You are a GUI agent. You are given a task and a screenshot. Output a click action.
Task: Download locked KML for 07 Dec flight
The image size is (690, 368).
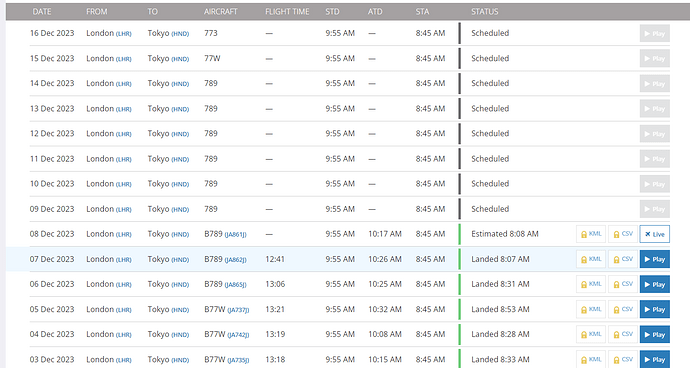591,259
